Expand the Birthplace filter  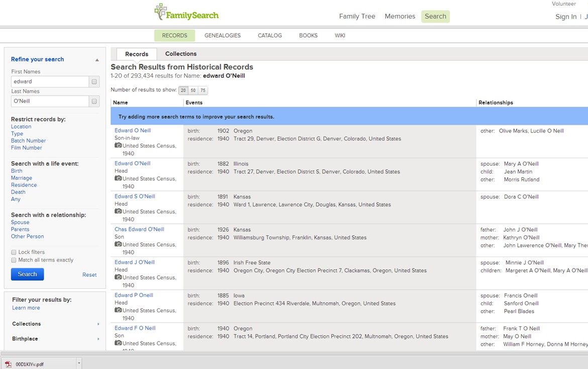tap(98, 339)
